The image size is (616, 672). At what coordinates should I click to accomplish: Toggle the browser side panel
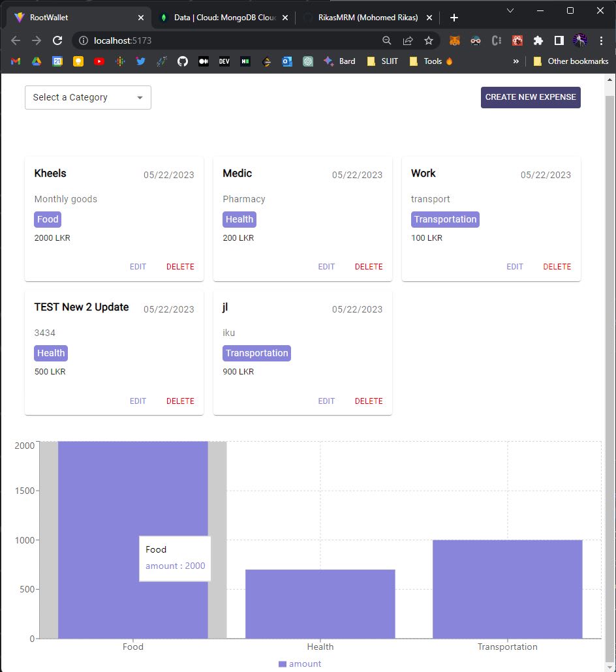[x=559, y=40]
